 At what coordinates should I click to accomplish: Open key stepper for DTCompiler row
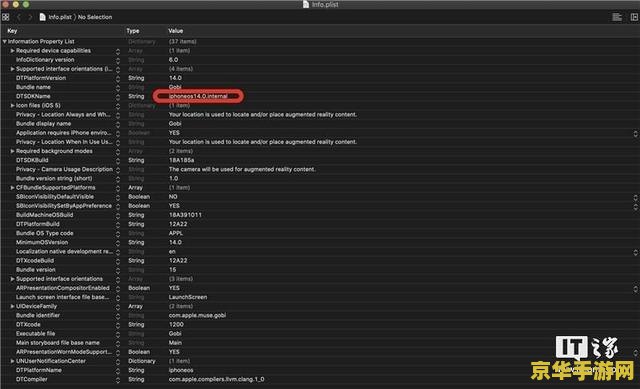pyautogui.click(x=118, y=380)
